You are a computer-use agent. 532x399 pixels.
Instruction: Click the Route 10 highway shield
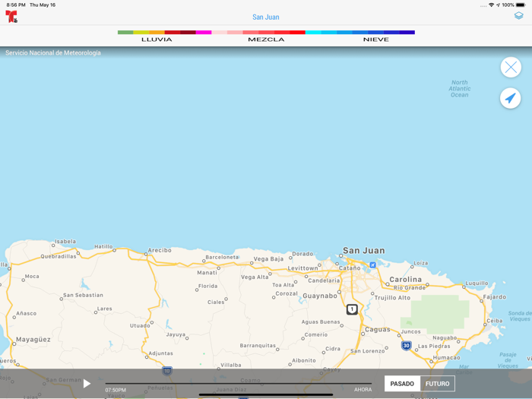tap(167, 371)
